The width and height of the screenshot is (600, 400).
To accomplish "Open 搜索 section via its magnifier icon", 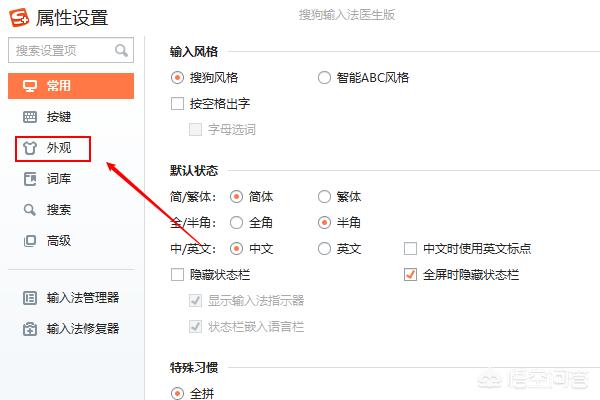I will (x=29, y=210).
